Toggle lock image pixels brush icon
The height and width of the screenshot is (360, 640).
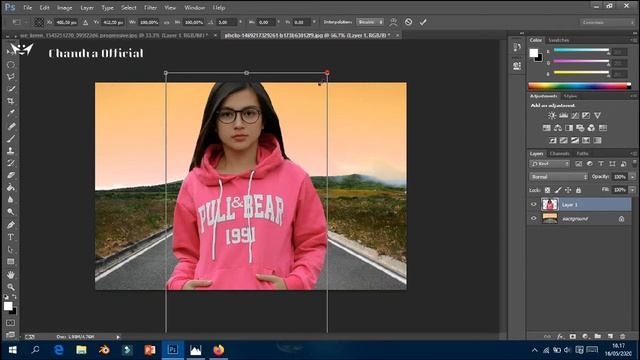[558, 190]
